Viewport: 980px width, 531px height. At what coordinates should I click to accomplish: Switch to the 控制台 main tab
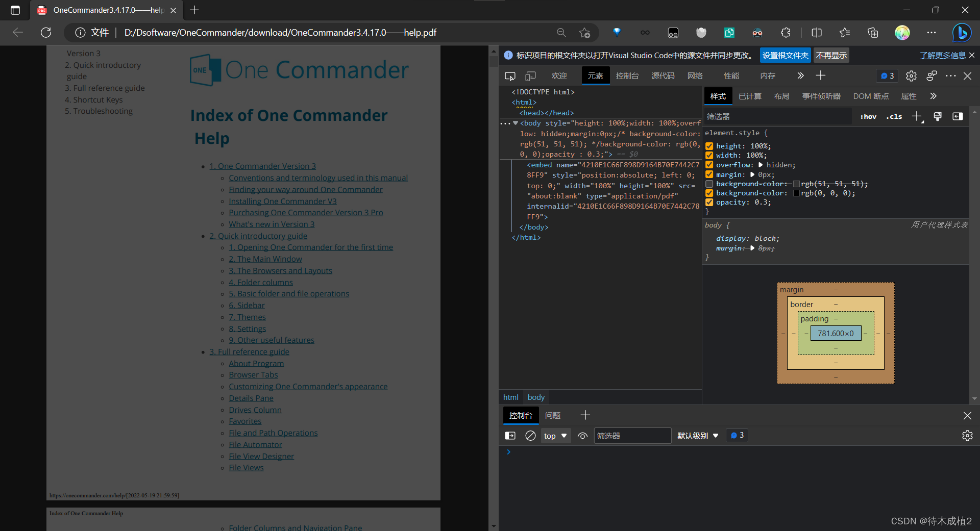(x=627, y=75)
